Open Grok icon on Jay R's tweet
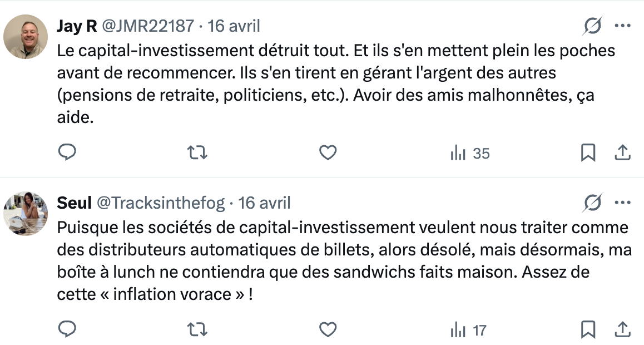 tap(593, 26)
